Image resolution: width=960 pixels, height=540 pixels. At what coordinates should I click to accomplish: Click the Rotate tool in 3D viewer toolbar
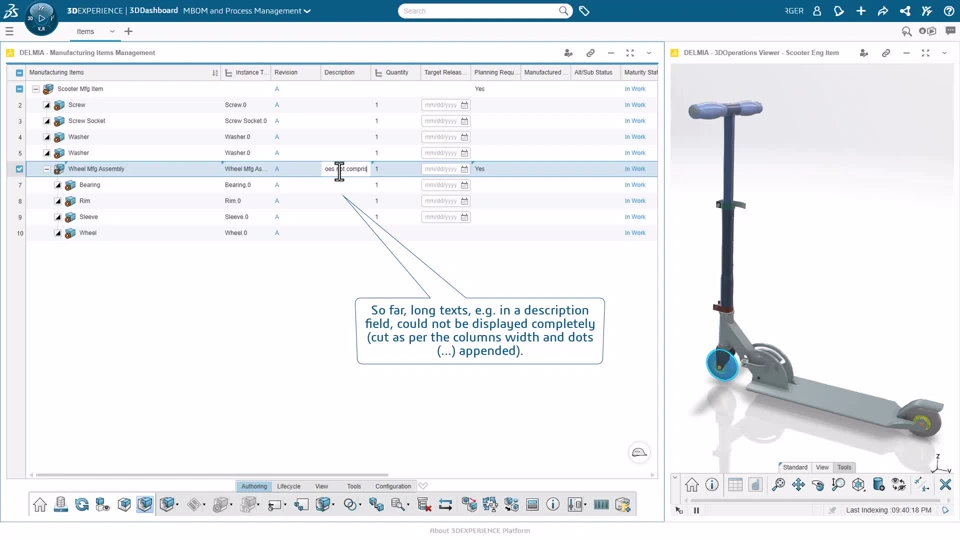[818, 485]
